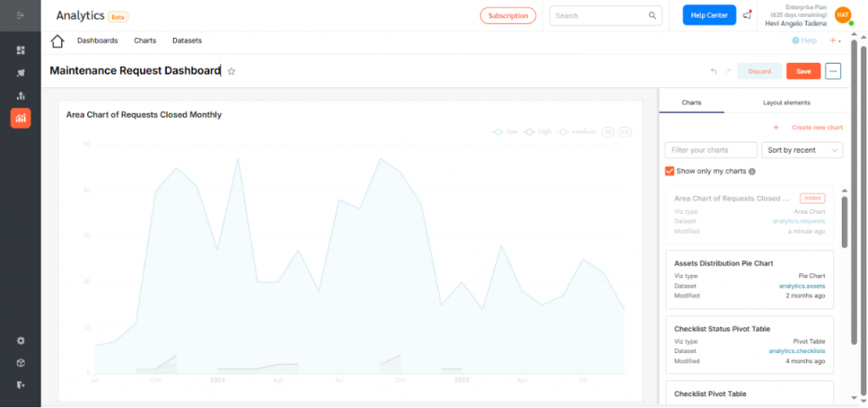868x408 pixels.
Task: Expand the sidebar with top-left menu icon
Action: point(20,15)
